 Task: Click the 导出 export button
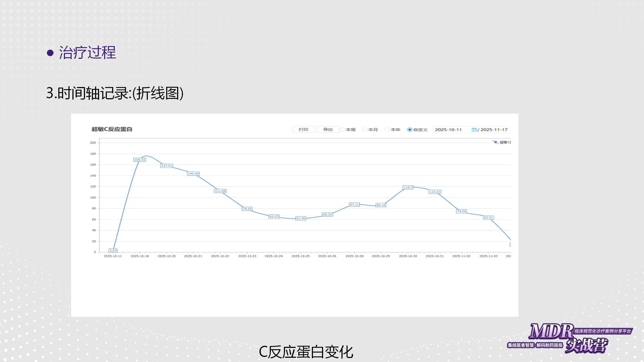(x=328, y=129)
